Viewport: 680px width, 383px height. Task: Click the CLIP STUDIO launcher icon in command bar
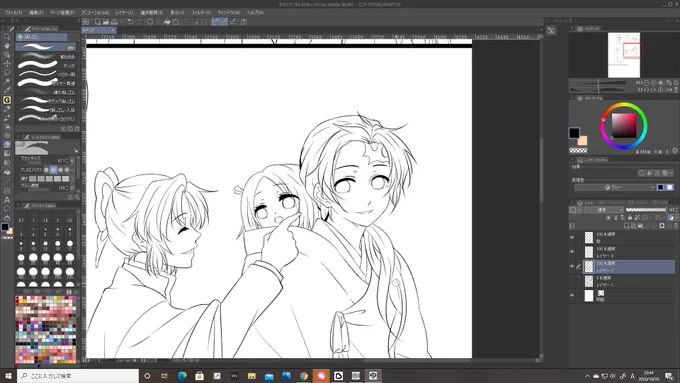[86, 22]
